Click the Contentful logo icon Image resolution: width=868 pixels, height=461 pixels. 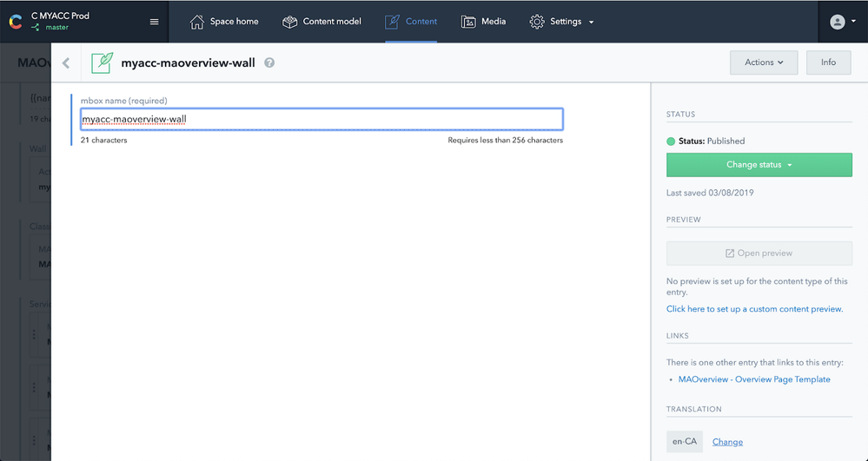point(16,22)
